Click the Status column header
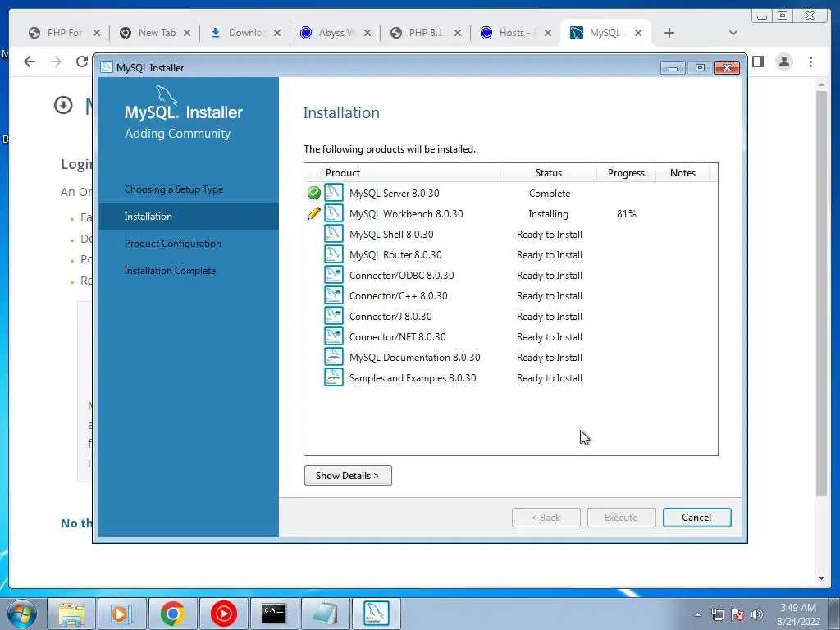 pyautogui.click(x=549, y=173)
